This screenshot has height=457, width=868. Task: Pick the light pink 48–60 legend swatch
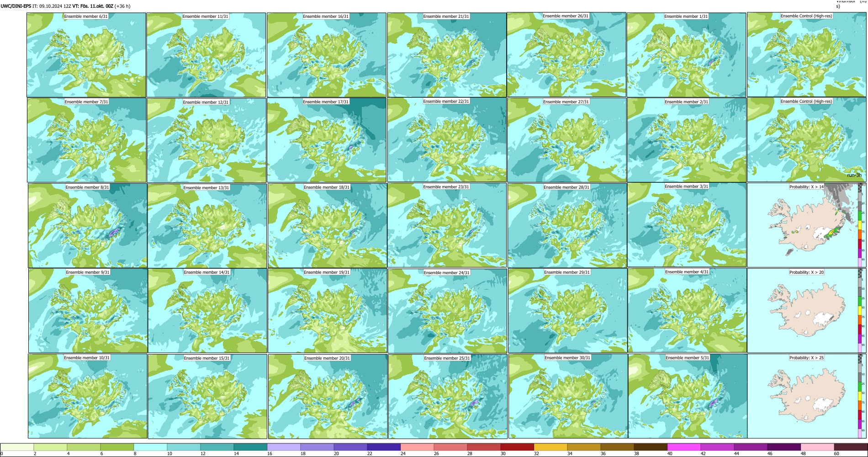817,447
